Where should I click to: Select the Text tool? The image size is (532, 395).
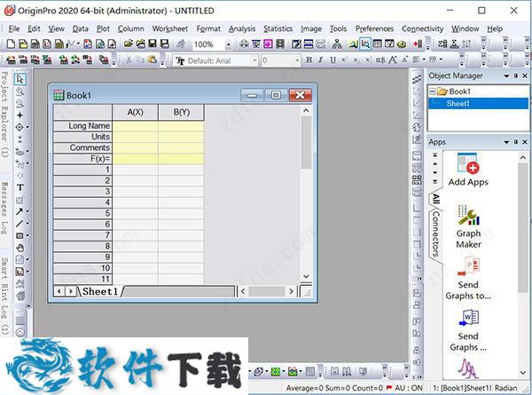coord(20,187)
